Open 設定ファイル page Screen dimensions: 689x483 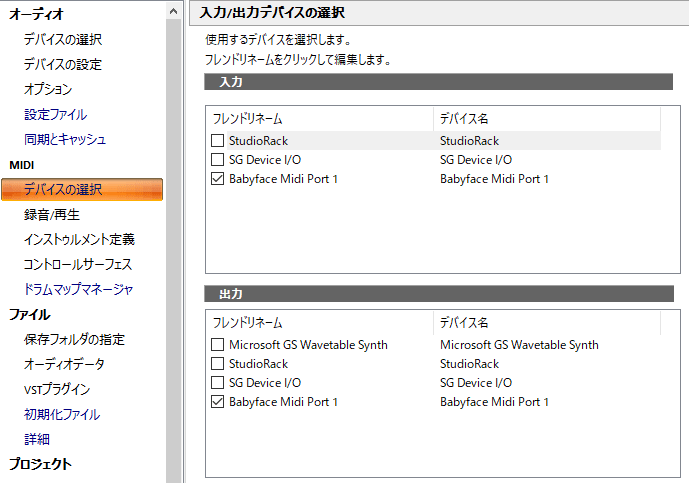coord(55,114)
